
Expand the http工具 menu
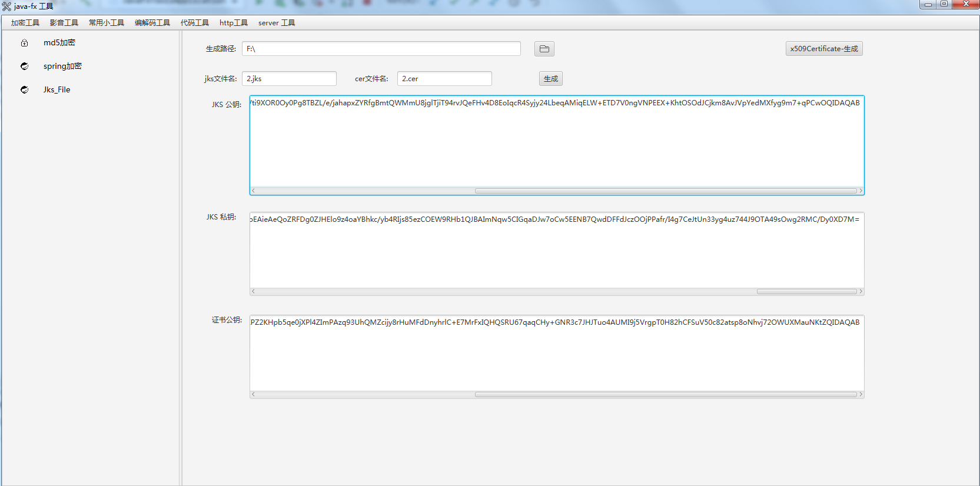pyautogui.click(x=233, y=23)
